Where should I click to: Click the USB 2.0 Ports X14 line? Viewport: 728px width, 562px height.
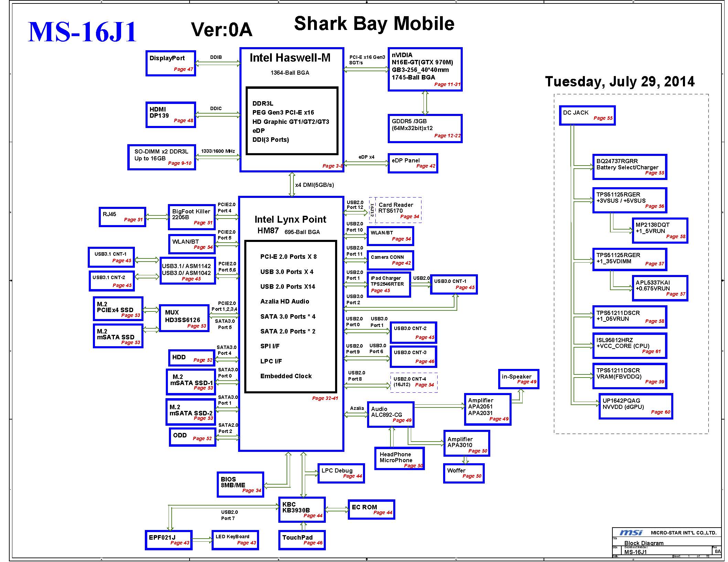[288, 287]
